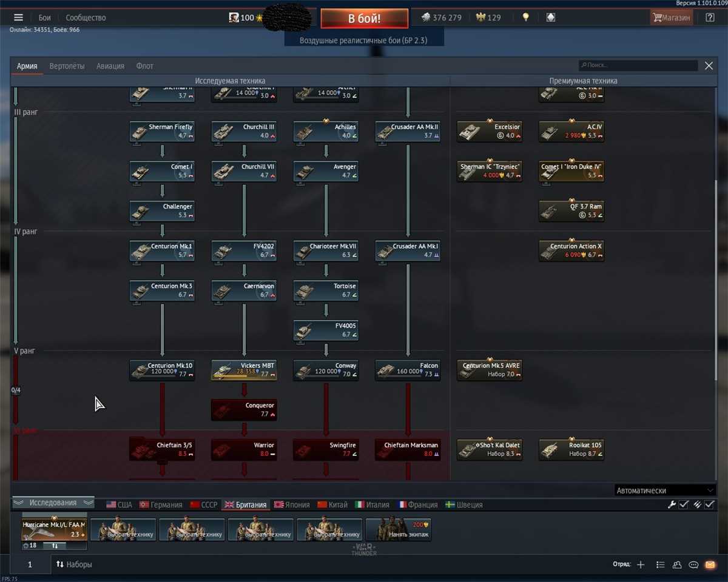The height and width of the screenshot is (582, 728).
Task: Select the Sherman Firefly tank icon
Action: [162, 132]
